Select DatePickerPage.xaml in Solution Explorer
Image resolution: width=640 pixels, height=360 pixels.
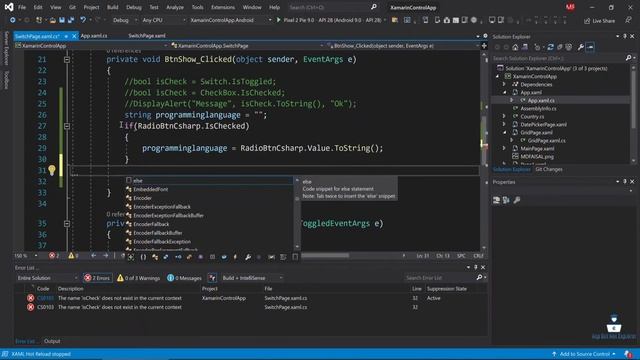[x=543, y=124]
